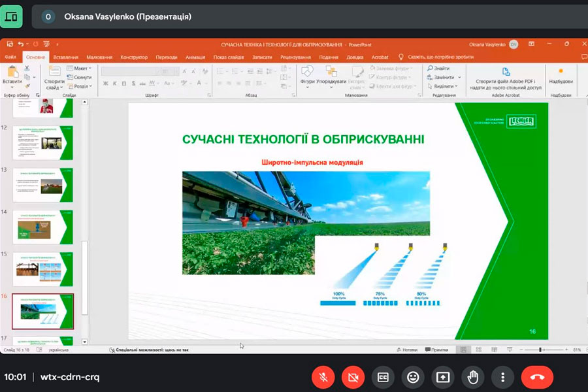Click the present screen icon
The width and height of the screenshot is (588, 392).
pyautogui.click(x=442, y=377)
